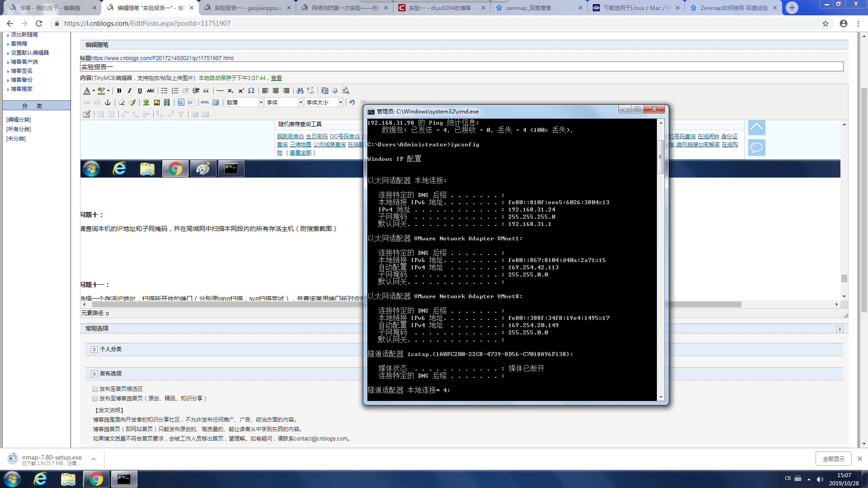
Task: Insert blockquote formatting
Action: pyautogui.click(x=206, y=90)
